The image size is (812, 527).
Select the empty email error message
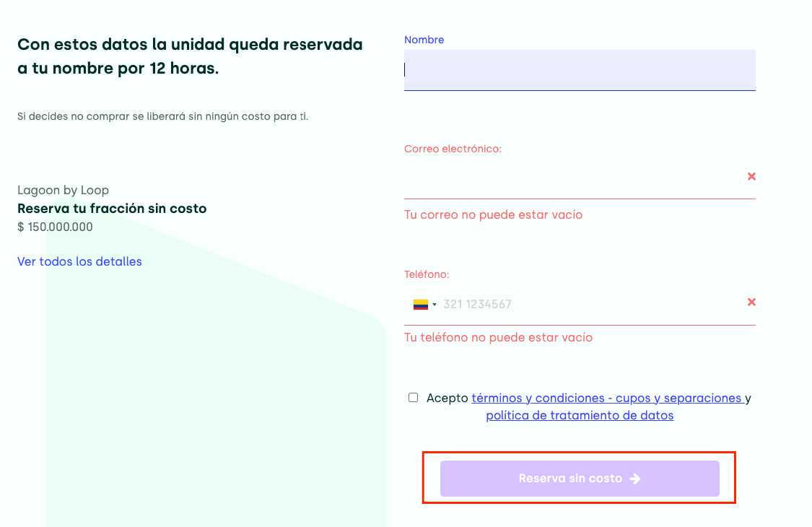pos(493,214)
